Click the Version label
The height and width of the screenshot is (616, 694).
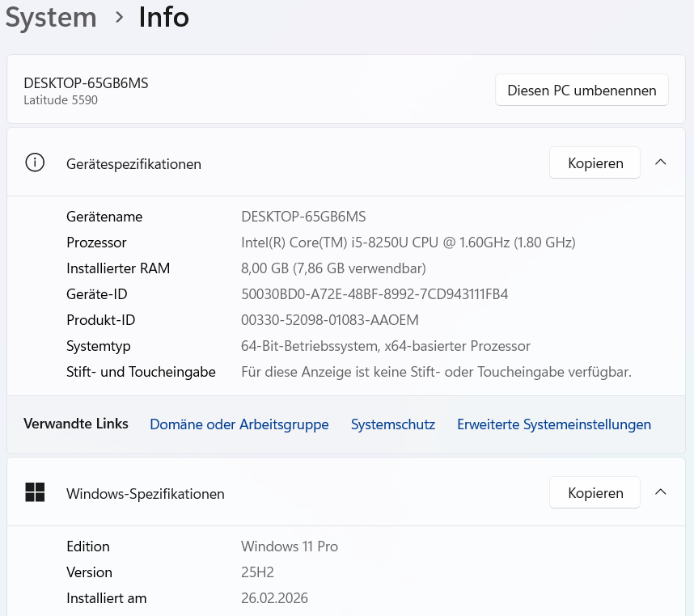coord(90,572)
